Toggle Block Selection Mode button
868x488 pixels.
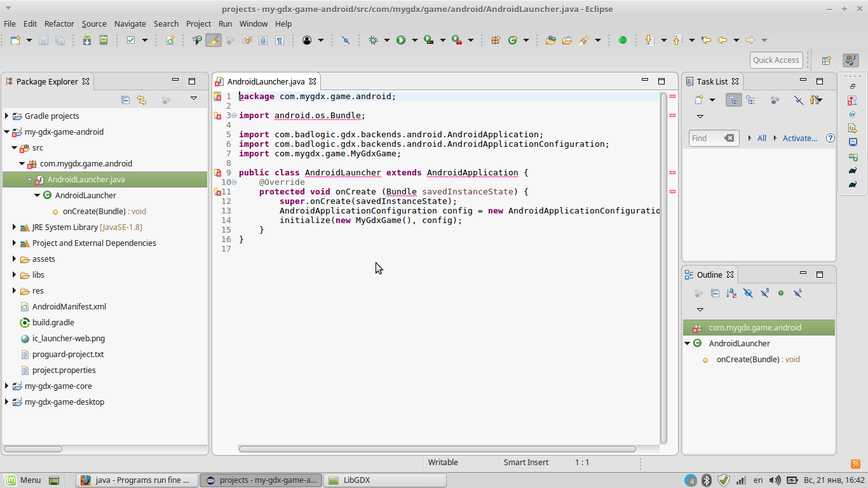pyautogui.click(x=263, y=40)
